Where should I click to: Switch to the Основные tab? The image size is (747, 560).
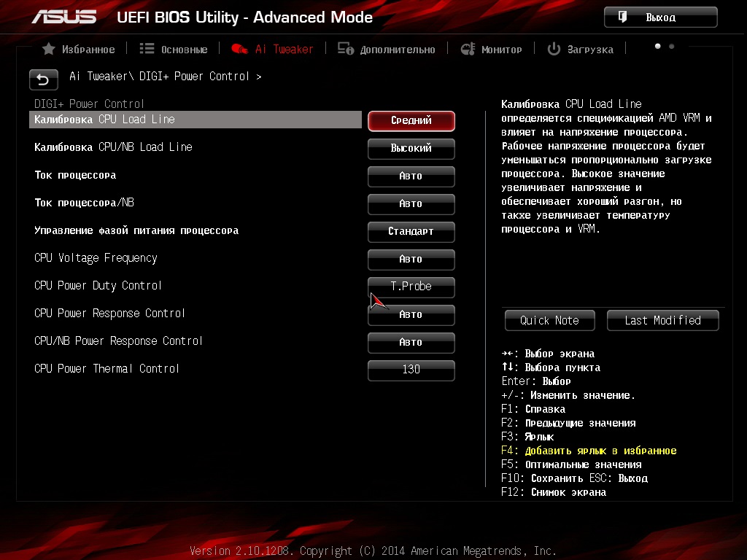click(174, 49)
